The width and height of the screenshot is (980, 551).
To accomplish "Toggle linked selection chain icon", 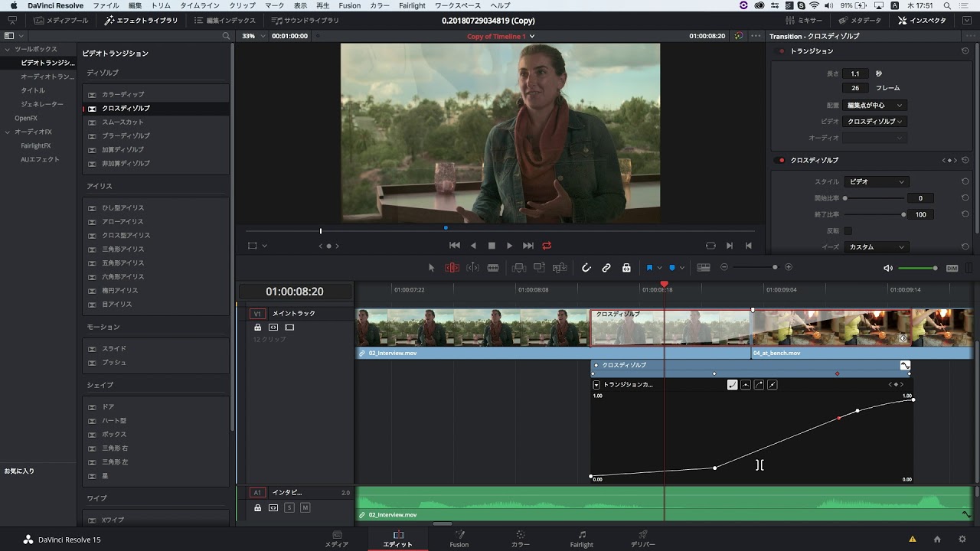I will pos(606,268).
